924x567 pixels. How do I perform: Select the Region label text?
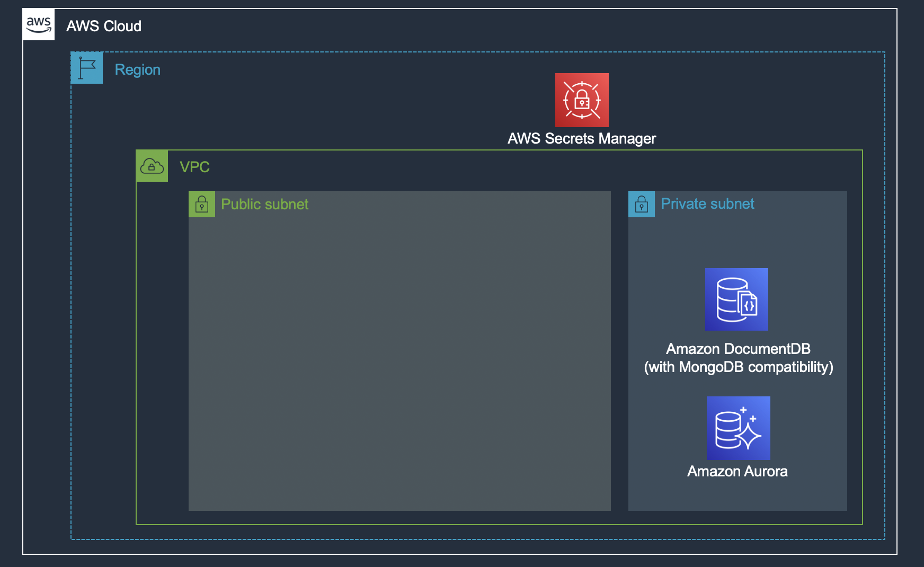click(x=138, y=70)
